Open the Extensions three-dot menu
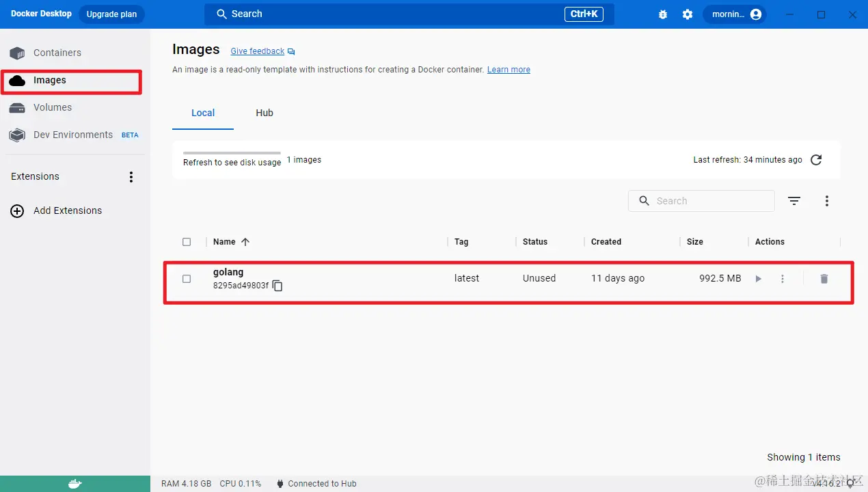The image size is (868, 492). pyautogui.click(x=131, y=177)
